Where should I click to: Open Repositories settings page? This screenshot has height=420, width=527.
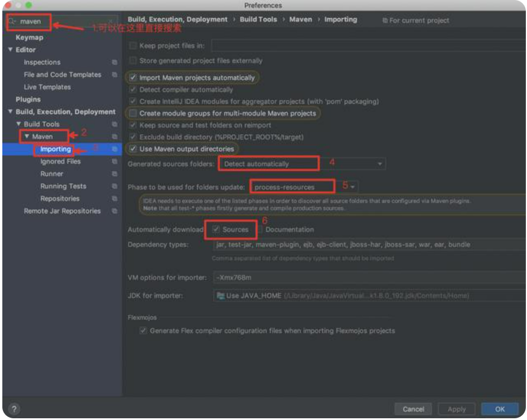pyautogui.click(x=60, y=199)
